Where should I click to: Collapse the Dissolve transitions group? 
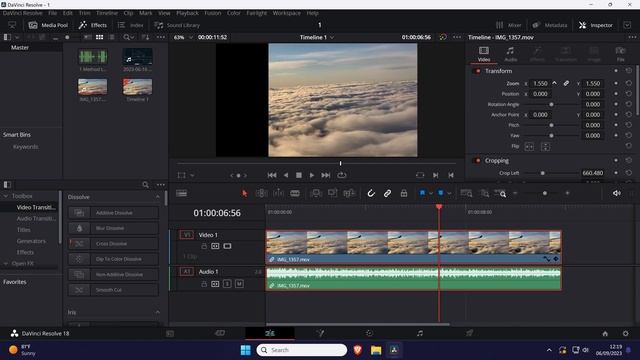tap(158, 197)
